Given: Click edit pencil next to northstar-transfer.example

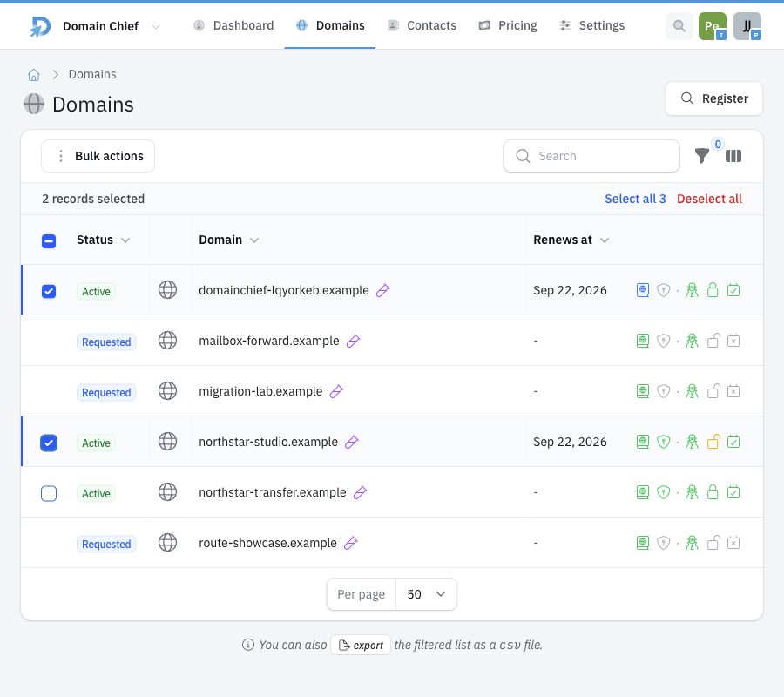Looking at the screenshot, I should [x=361, y=492].
